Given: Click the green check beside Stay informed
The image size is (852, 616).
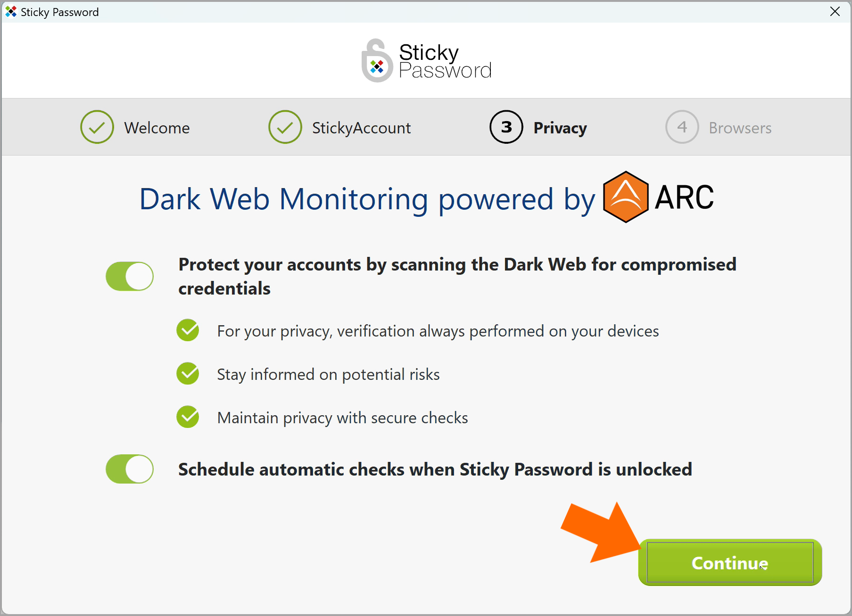Looking at the screenshot, I should [x=188, y=374].
